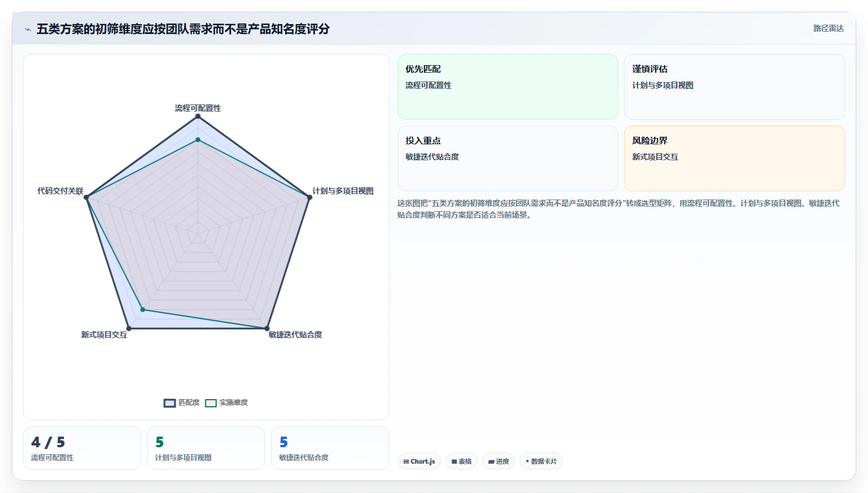868x493 pixels.
Task: Click the 4 / 5 stat card
Action: pyautogui.click(x=82, y=448)
